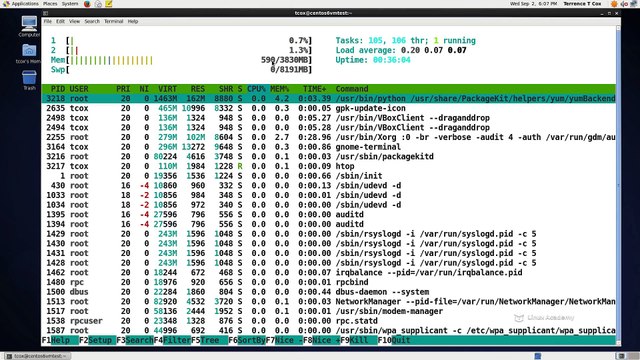Viewport: 640px width, 360px height.
Task: Click the CPU 2 usage meter
Action: (x=181, y=50)
